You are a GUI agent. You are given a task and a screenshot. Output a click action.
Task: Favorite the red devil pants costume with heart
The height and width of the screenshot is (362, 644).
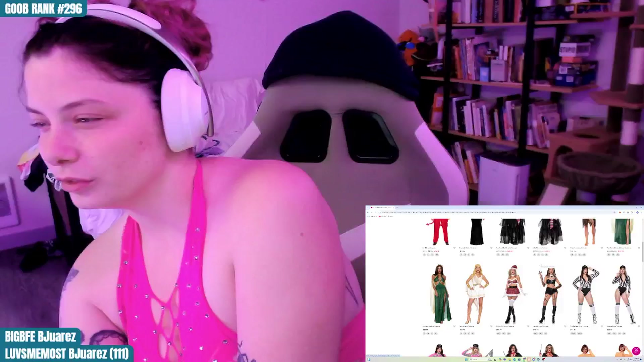coord(454,248)
